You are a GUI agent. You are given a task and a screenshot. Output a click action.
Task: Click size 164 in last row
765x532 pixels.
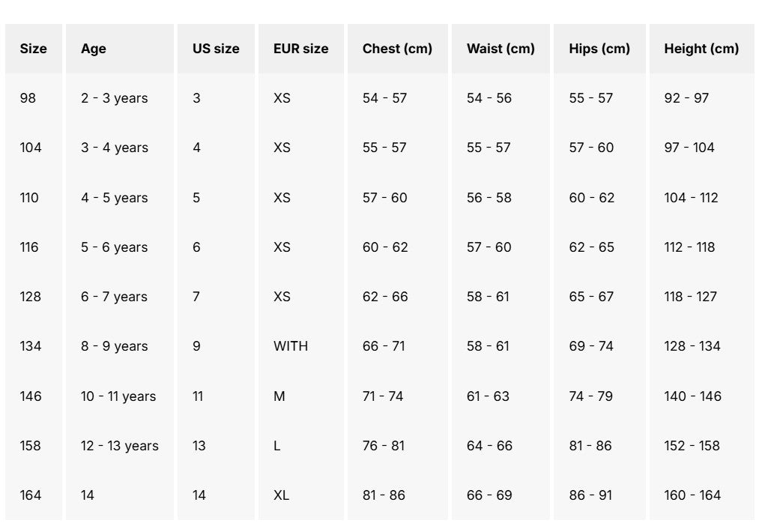31,495
